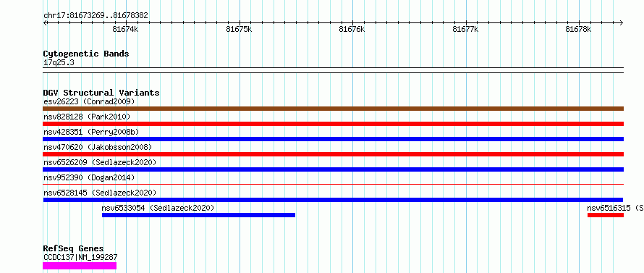Click the magenta CCDC137 gene bar
This screenshot has height=273, width=644.
pos(80,266)
